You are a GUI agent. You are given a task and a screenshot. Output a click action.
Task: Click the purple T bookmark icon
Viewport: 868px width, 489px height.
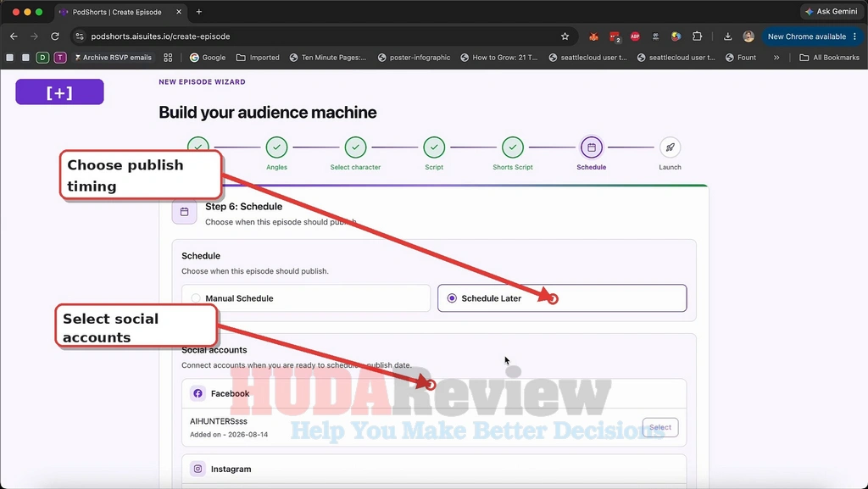click(x=60, y=58)
